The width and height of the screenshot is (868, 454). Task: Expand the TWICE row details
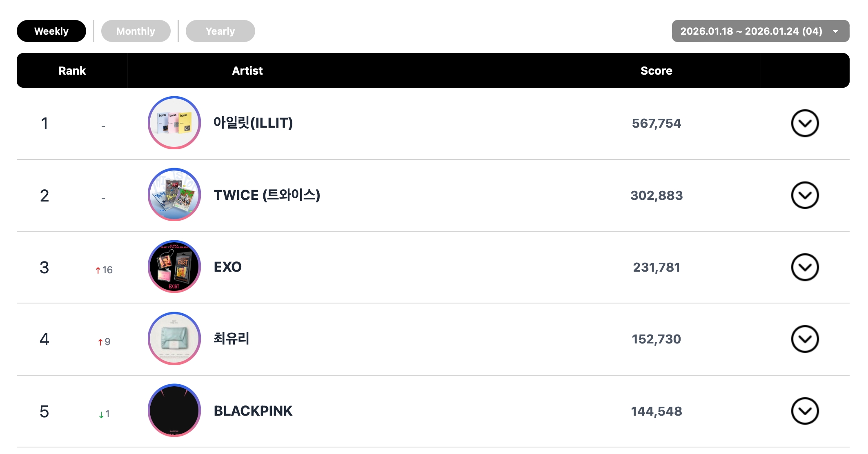(805, 195)
